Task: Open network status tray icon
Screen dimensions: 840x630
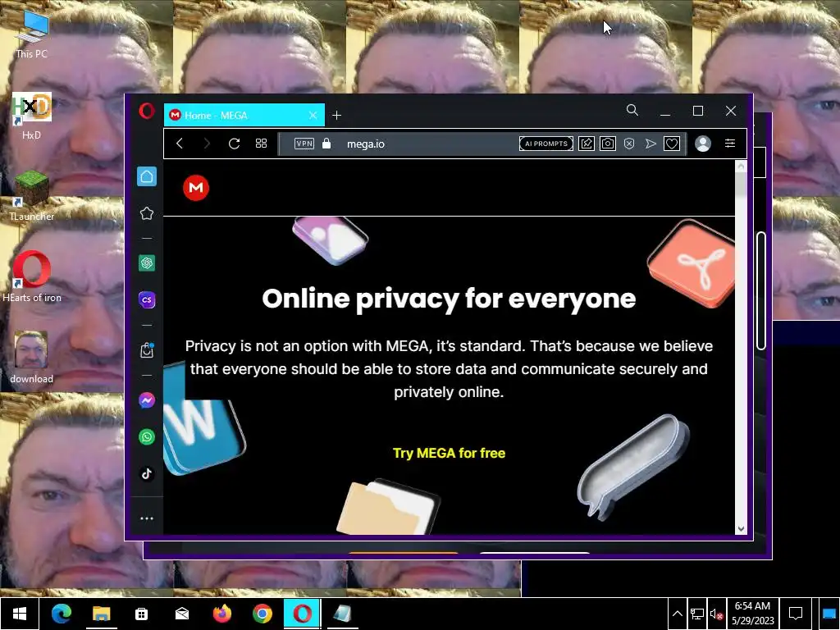Action: coord(697,614)
